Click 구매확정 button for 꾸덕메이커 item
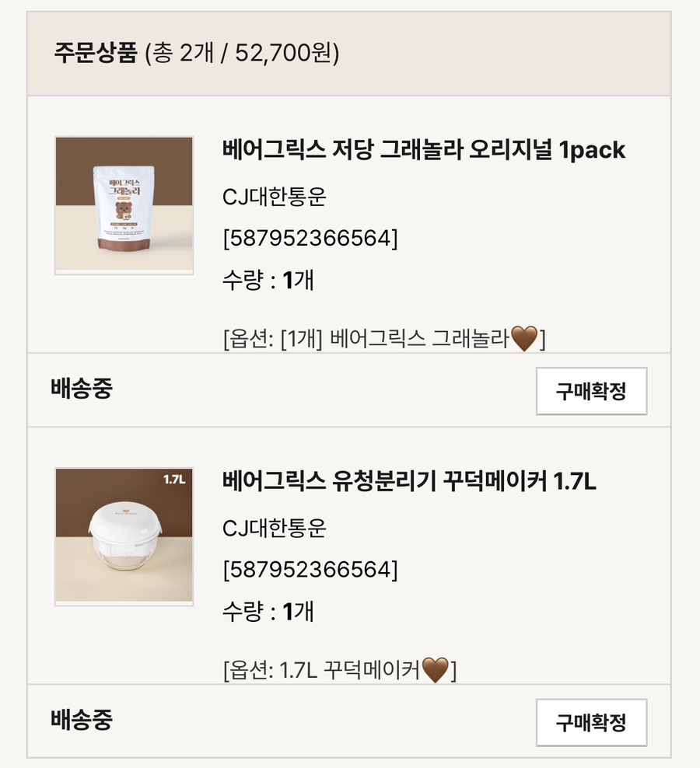700x768 pixels. pyautogui.click(x=591, y=722)
